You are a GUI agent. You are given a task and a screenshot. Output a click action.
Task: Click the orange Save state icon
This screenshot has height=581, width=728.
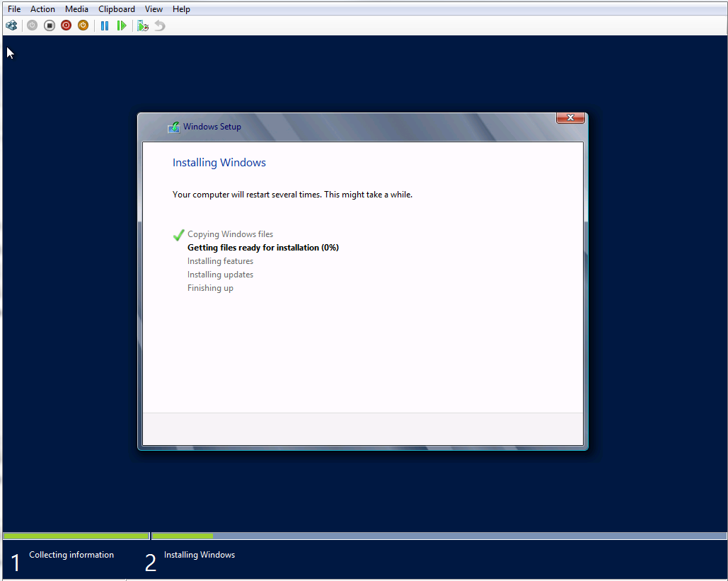click(83, 25)
